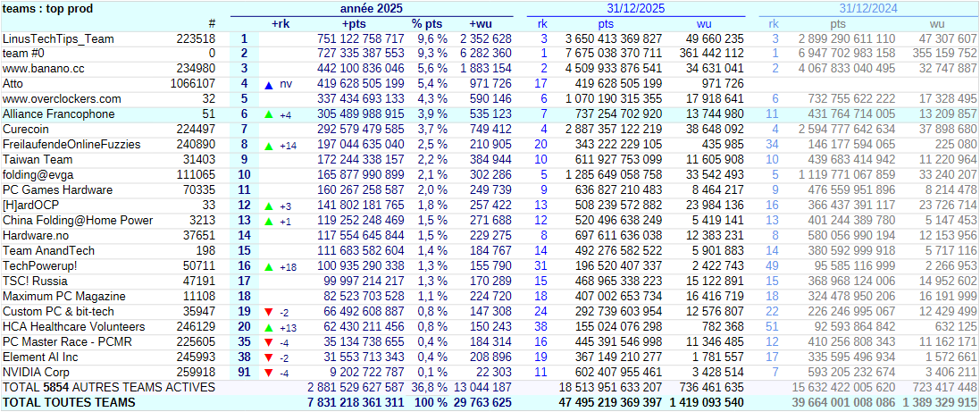
Task: Click the green up arrow in Alliance Francophone row
Action: (x=269, y=114)
